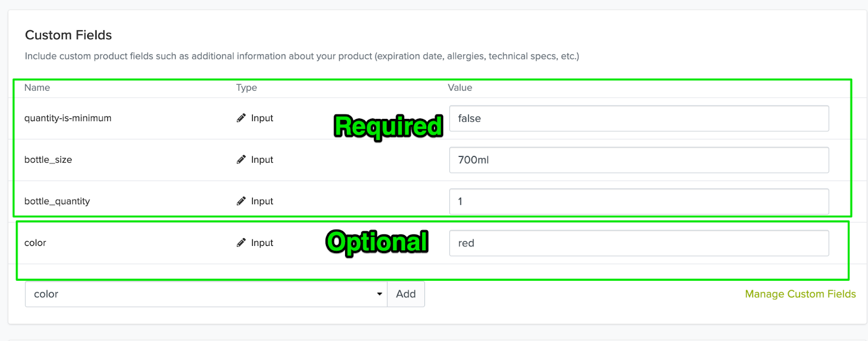The height and width of the screenshot is (341, 868).
Task: Focus the quantity-is-minimum value field showing false
Action: click(x=639, y=118)
